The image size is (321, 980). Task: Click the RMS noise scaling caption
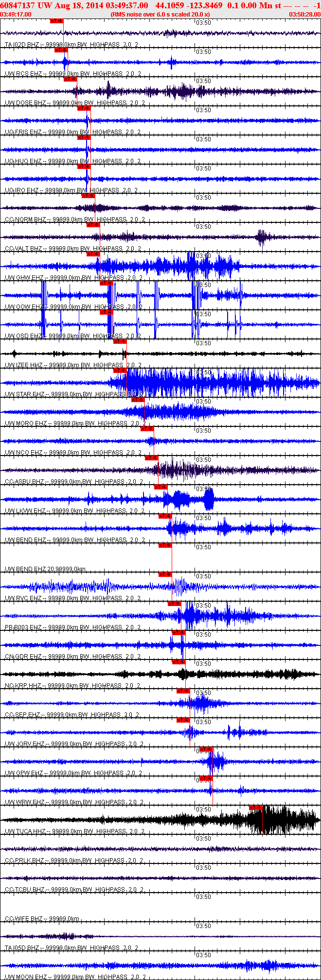pyautogui.click(x=160, y=15)
